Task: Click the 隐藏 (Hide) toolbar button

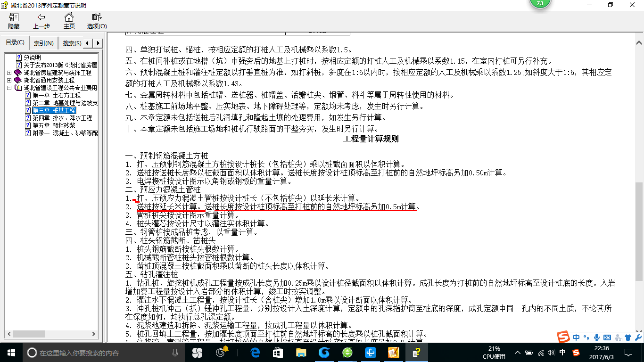Action: 14,21
